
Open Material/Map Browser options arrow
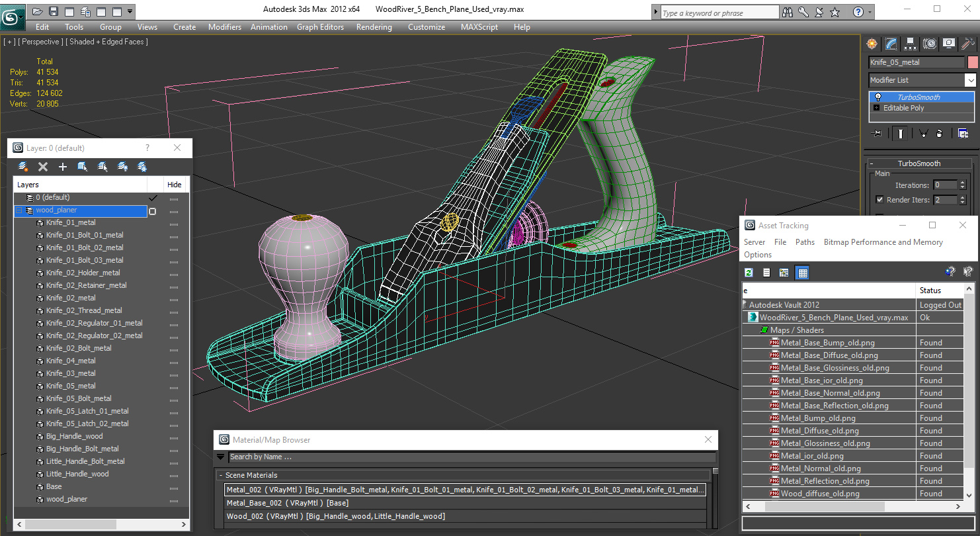[x=221, y=457]
